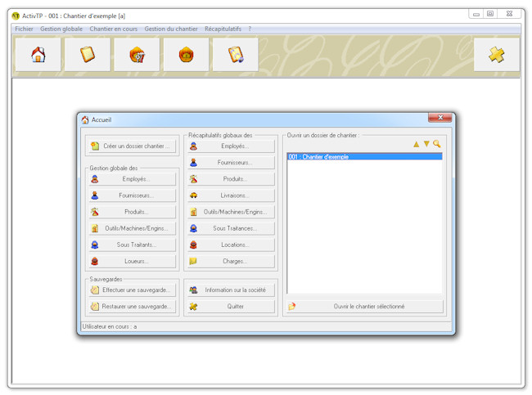Click Effectuer une sauvegarde button
The image size is (532, 395).
coord(132,290)
